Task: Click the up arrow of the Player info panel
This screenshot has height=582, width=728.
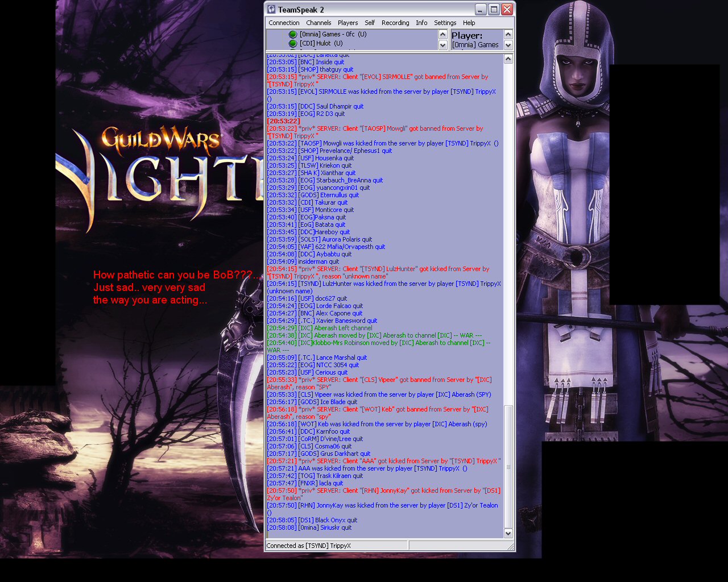Action: coord(508,35)
